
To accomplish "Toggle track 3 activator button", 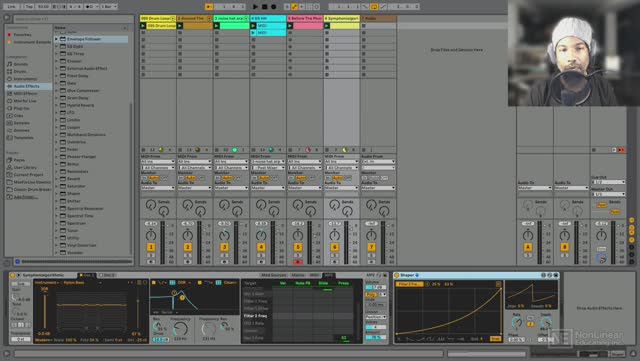I will tap(224, 247).
